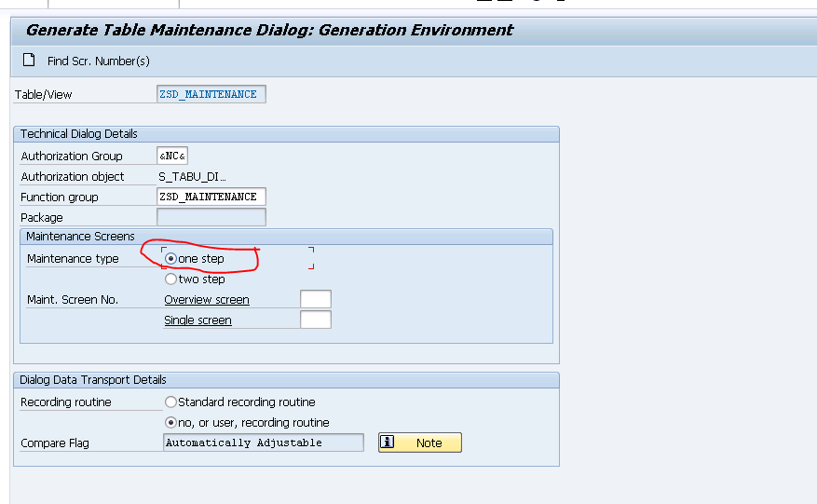Click the Create page icon in toolbar
Image resolution: width=817 pixels, height=504 pixels.
(x=29, y=60)
